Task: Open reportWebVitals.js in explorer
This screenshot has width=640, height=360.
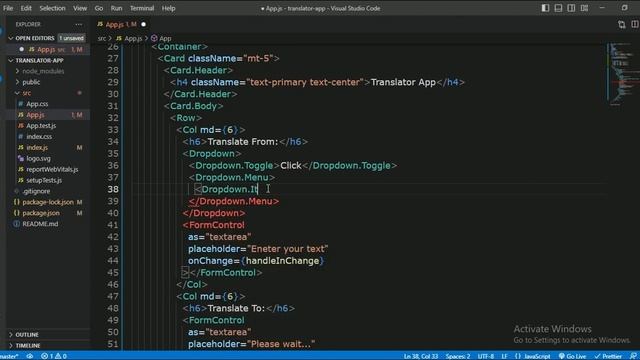Action: (52, 169)
